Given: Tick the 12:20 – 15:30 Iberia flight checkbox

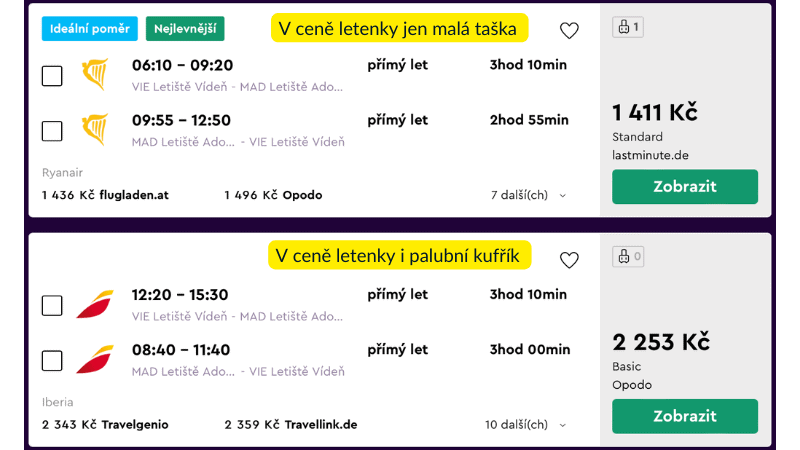Looking at the screenshot, I should coord(52,306).
